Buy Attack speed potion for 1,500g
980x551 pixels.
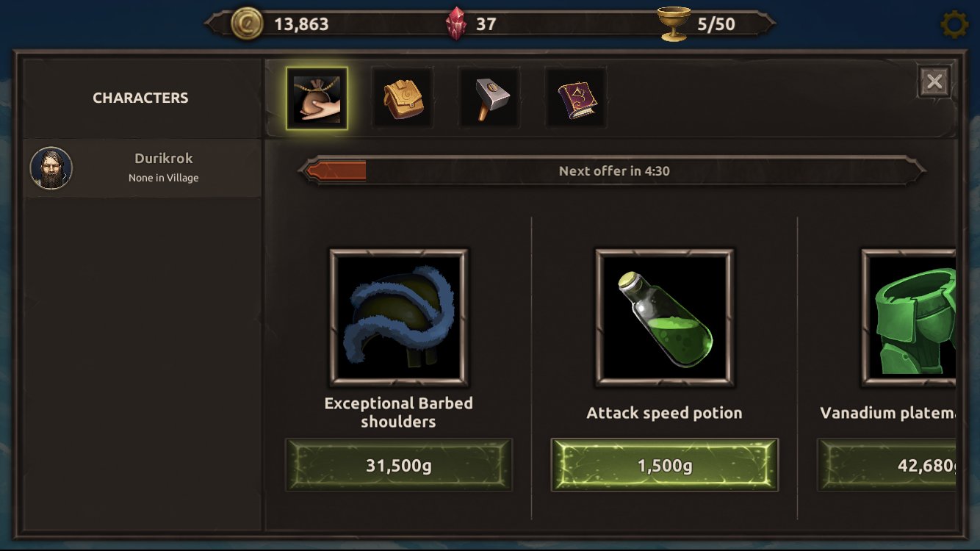(x=665, y=465)
